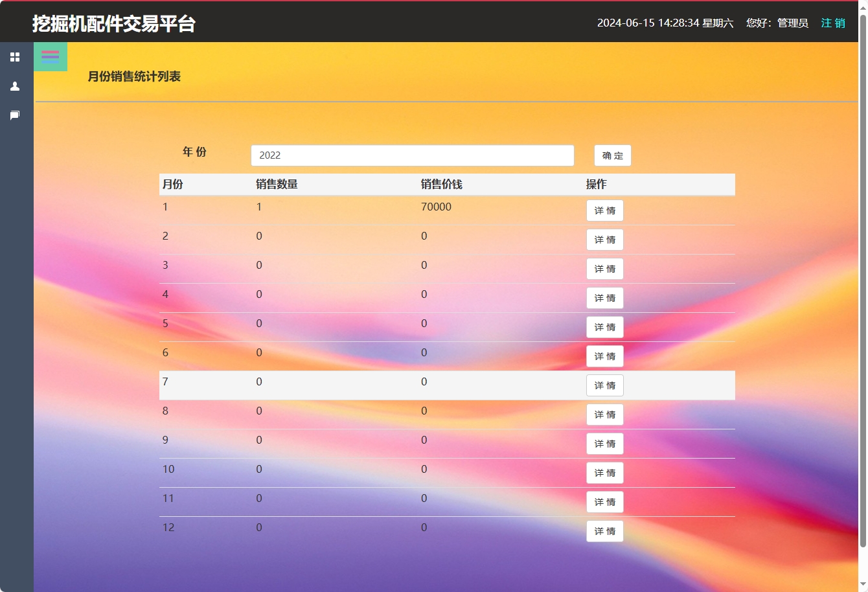Click 详情 for month 9
This screenshot has width=868, height=592.
pos(604,443)
